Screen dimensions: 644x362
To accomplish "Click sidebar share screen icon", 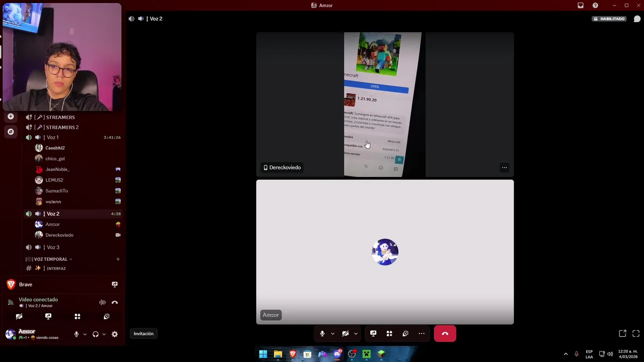I will (48, 316).
